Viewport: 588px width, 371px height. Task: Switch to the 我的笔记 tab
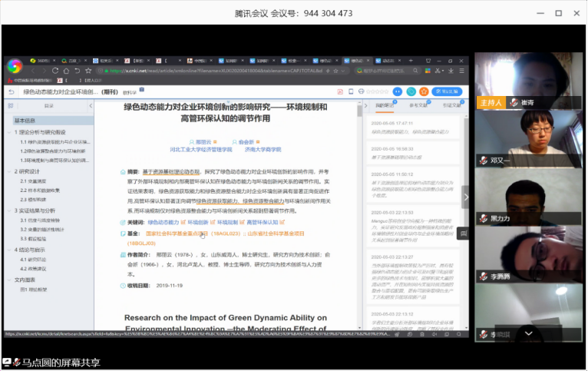click(385, 106)
